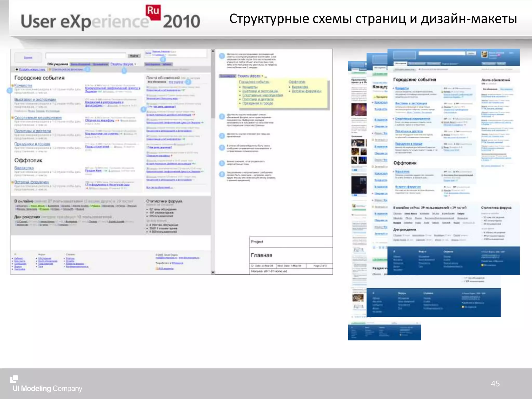
Task: Click the scroll-up arrow of wireframe scrollbar
Action: [x=213, y=51]
